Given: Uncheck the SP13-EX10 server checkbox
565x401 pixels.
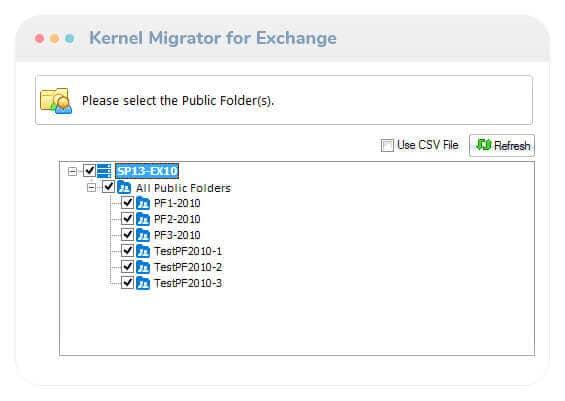Looking at the screenshot, I should tap(89, 170).
